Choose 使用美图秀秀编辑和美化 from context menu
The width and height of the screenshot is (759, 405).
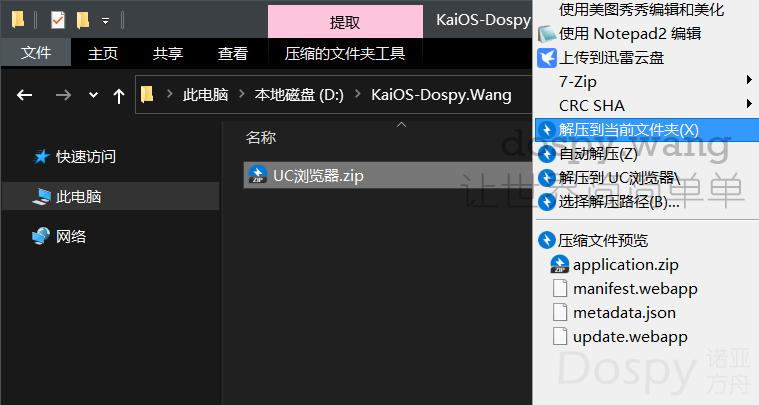pos(641,9)
